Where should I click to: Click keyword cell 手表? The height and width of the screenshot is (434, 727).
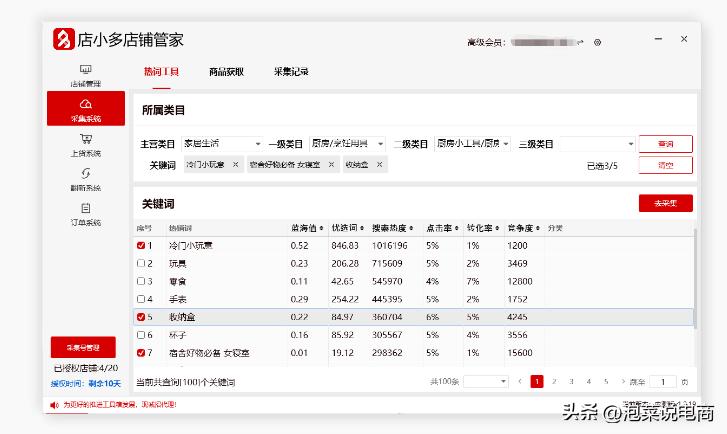click(x=178, y=299)
